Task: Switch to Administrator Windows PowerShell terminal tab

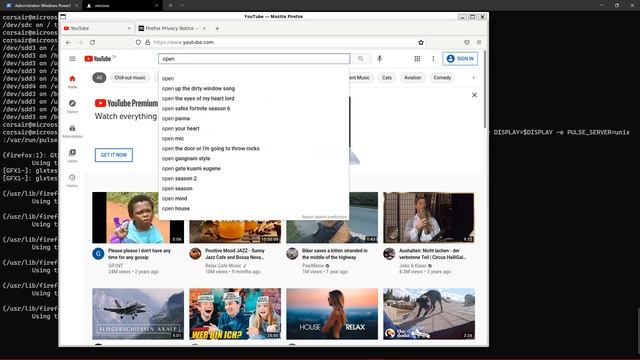Action: click(41, 6)
